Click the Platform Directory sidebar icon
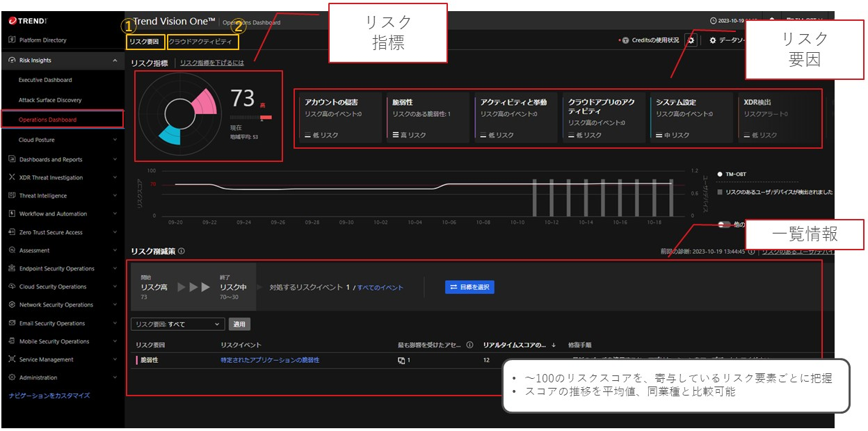868x431 pixels. click(x=12, y=40)
